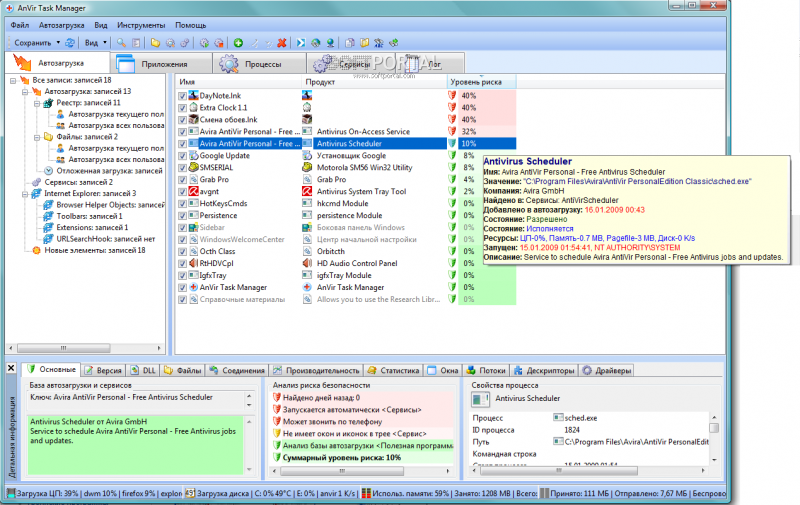Viewport: 800px width, 505px height.
Task: Open the Производительность details tab
Action: (x=316, y=370)
